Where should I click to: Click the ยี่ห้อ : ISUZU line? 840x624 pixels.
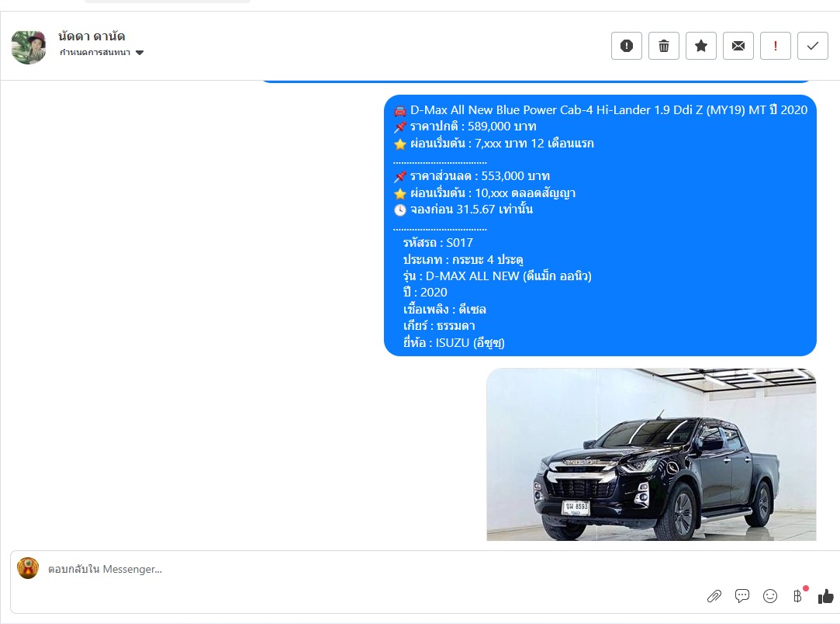point(455,342)
